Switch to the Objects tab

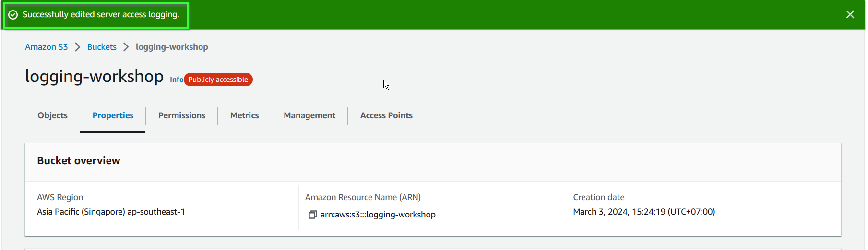click(x=53, y=115)
